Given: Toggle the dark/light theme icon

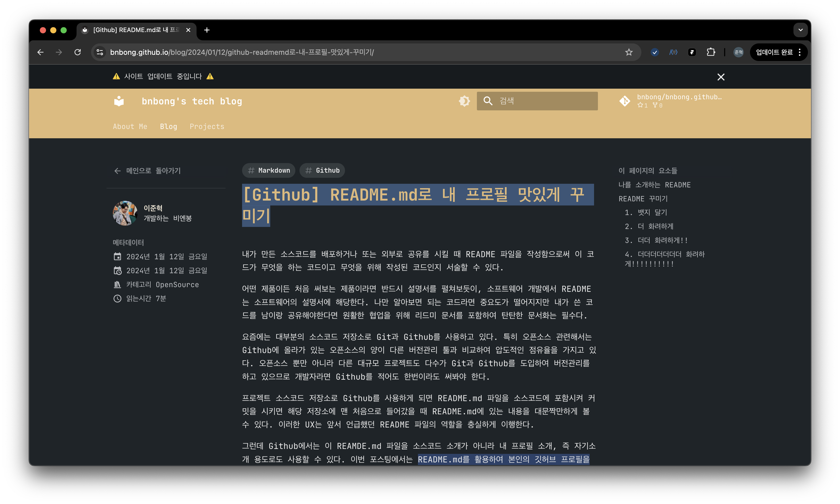Looking at the screenshot, I should pos(464,101).
